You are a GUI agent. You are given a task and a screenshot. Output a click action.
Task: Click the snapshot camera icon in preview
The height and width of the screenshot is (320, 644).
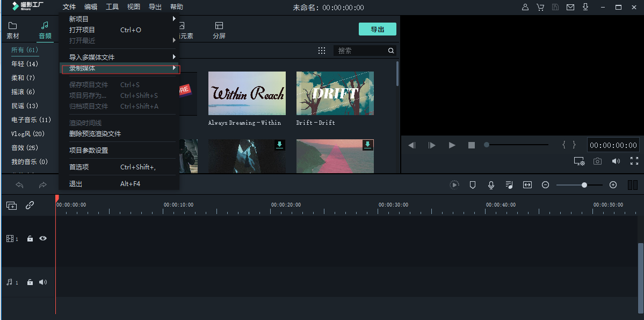point(597,161)
